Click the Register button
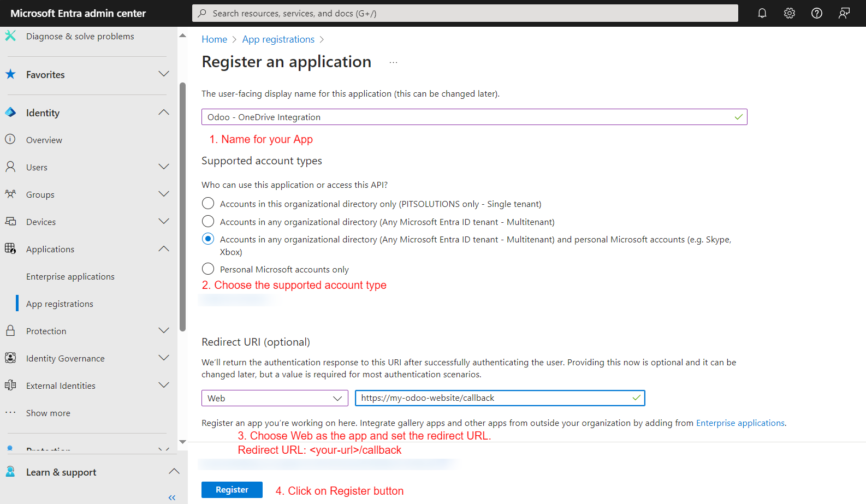The image size is (866, 504). (232, 490)
